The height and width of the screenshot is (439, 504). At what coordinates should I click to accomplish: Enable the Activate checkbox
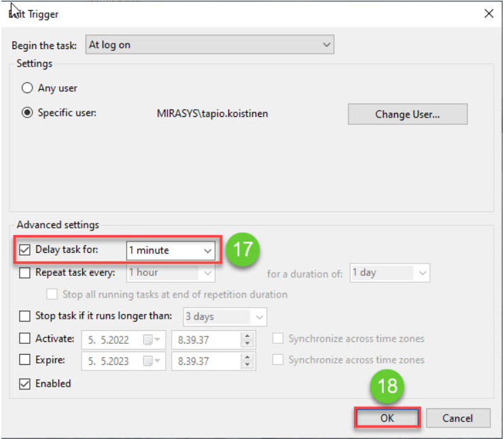[24, 338]
